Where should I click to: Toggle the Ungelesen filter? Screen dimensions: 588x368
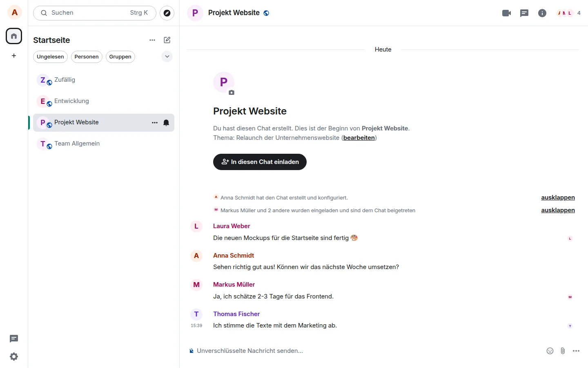tap(50, 57)
